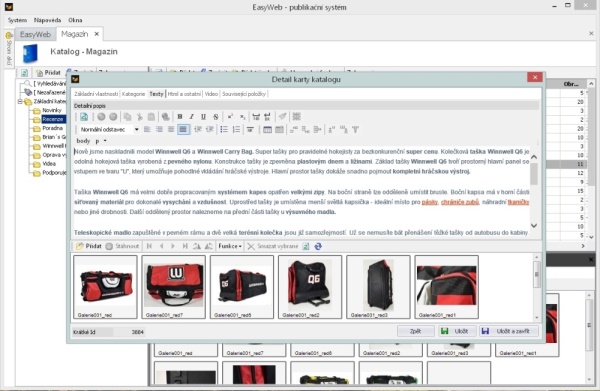
Task: Select the Poradna folder in tree
Action: (x=52, y=128)
